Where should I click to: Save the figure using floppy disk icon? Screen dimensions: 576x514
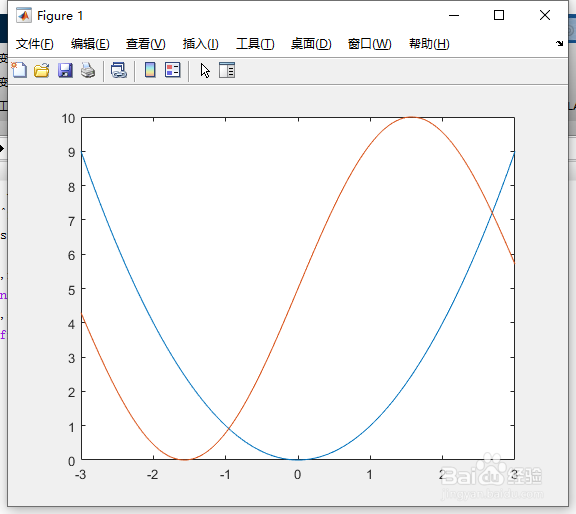[65, 70]
